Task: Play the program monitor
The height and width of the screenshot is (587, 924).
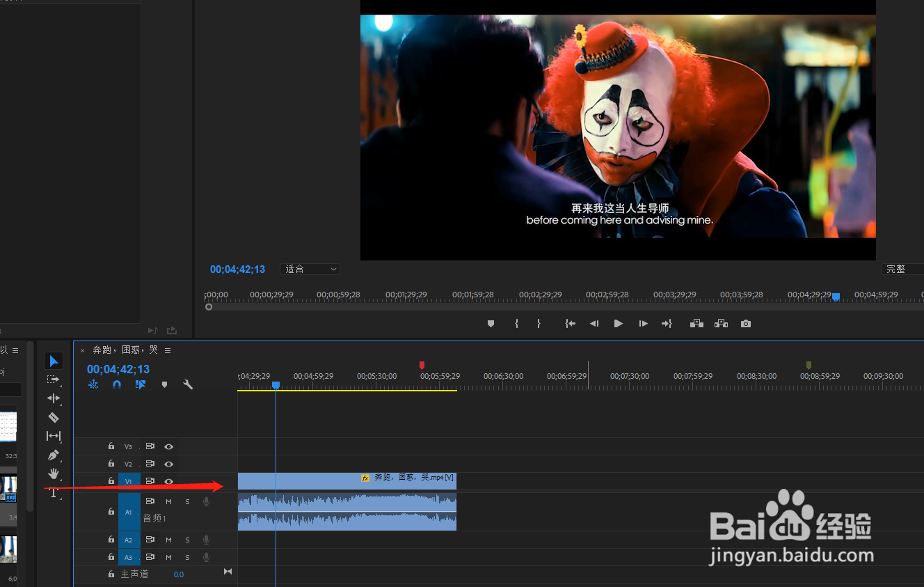Action: [x=618, y=324]
